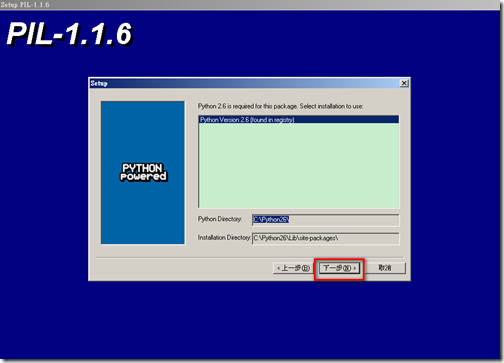Cancel setup with the 取消 button
Screen dimensions: 504x363
[x=385, y=268]
